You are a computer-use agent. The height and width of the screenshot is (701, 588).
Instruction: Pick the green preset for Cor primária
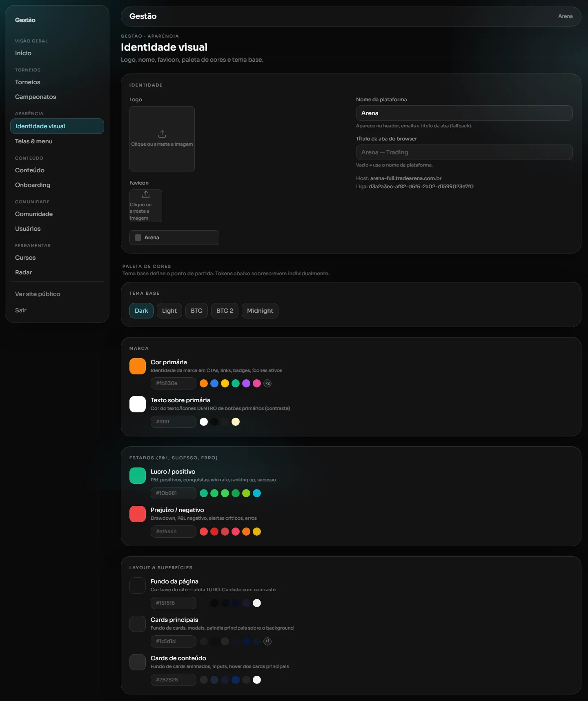236,383
